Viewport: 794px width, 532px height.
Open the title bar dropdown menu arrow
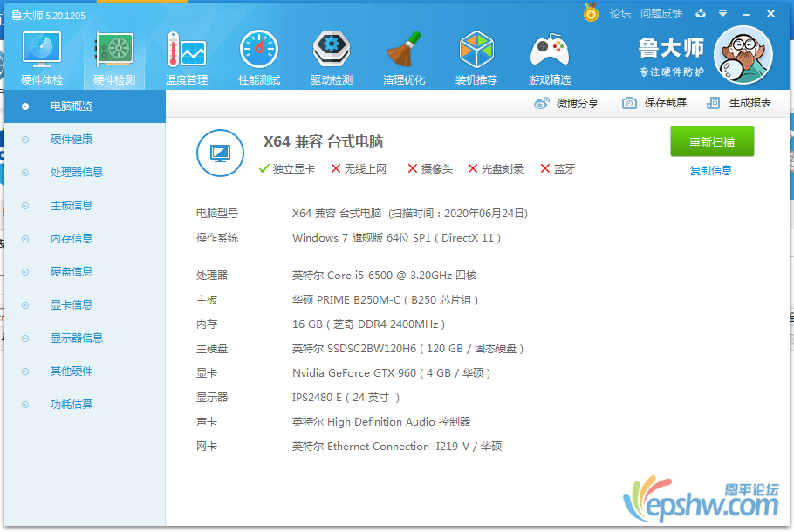pyautogui.click(x=722, y=13)
